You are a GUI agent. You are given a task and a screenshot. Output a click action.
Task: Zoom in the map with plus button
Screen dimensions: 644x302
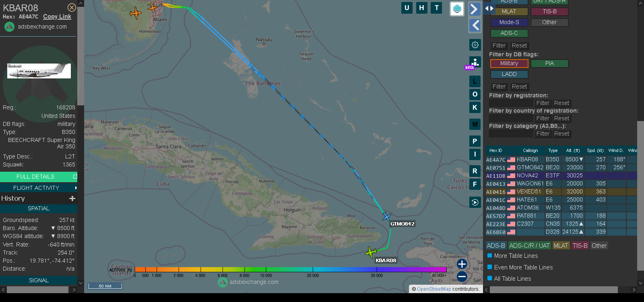(462, 264)
